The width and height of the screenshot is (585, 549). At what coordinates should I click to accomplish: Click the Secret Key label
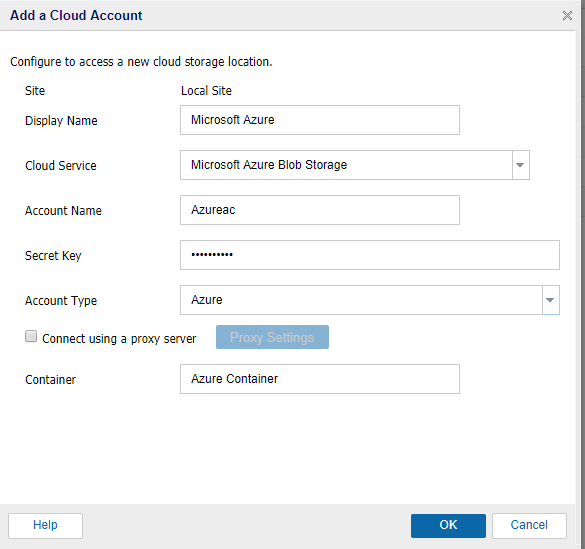53,256
